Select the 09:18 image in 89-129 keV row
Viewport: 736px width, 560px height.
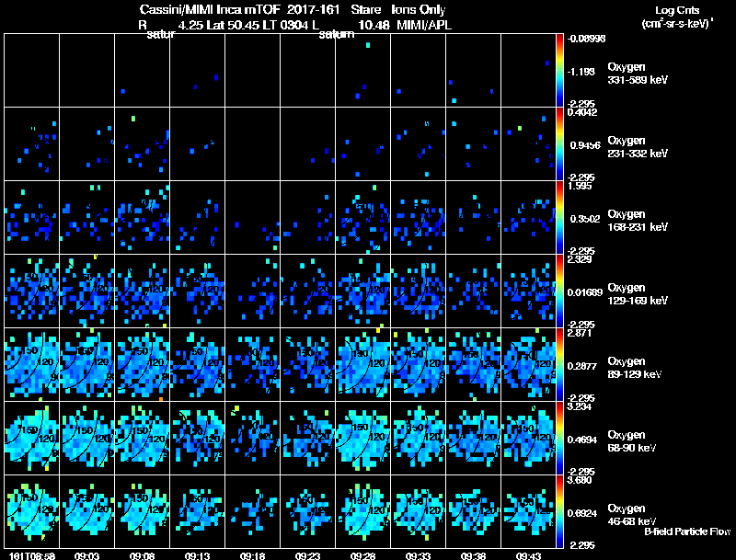click(252, 364)
